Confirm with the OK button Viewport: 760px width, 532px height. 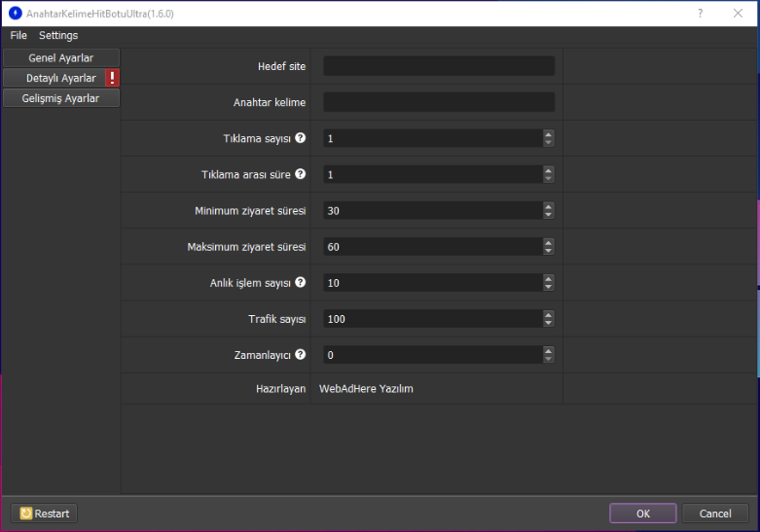click(642, 514)
